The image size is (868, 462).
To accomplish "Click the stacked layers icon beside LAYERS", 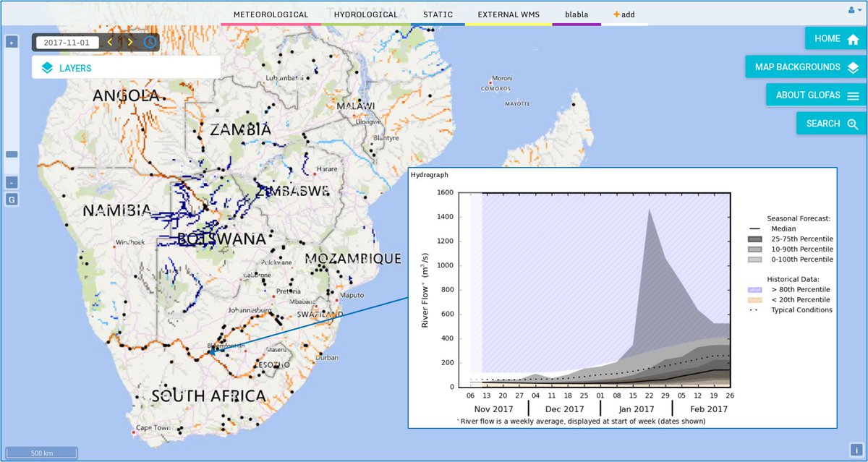I will pyautogui.click(x=47, y=68).
